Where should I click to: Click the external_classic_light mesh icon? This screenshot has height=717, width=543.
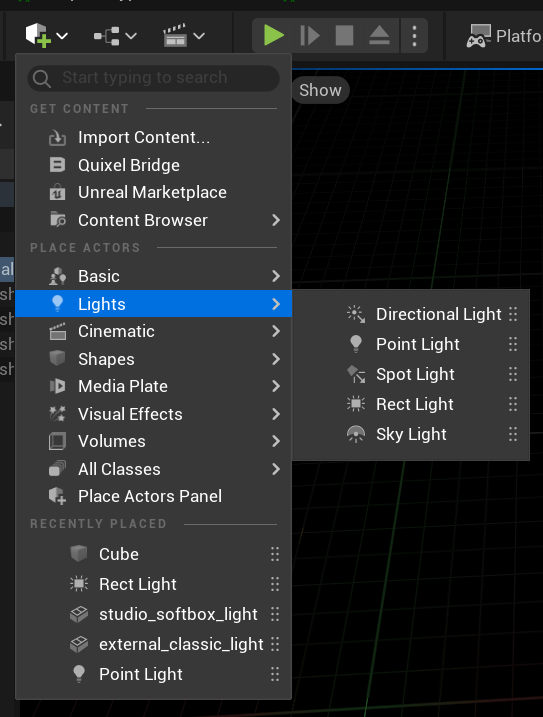point(79,644)
